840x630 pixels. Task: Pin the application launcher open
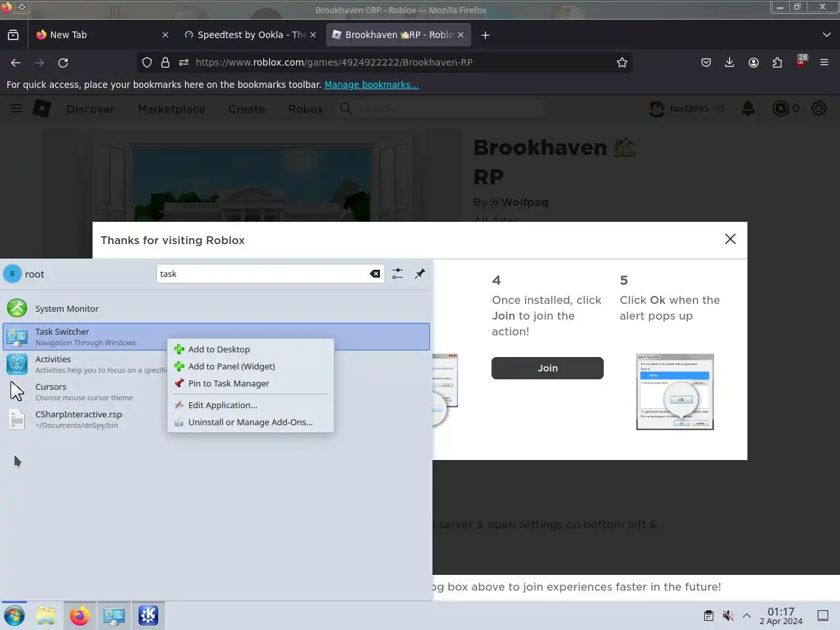[420, 274]
